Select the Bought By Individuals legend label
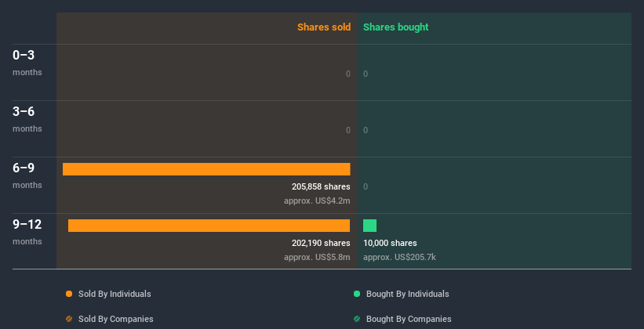 coord(407,294)
